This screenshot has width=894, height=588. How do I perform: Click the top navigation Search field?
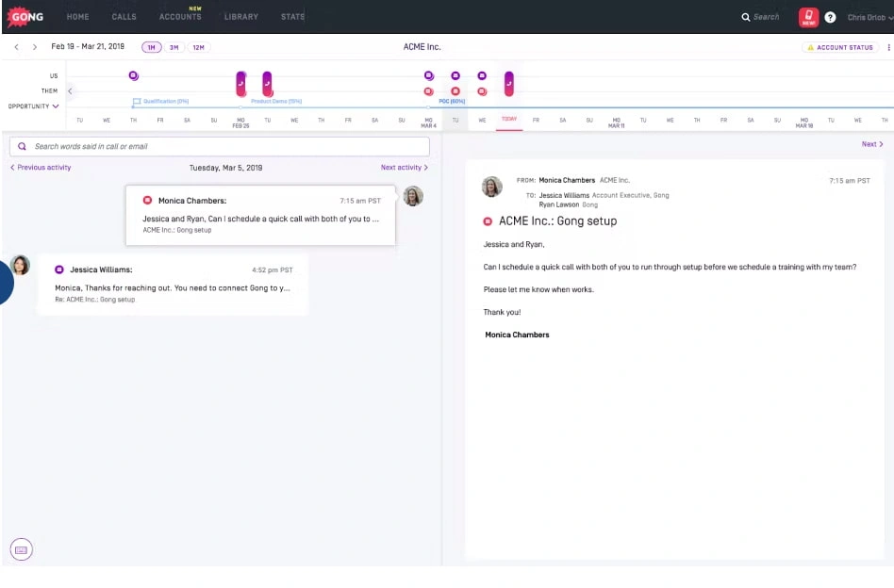coord(760,17)
